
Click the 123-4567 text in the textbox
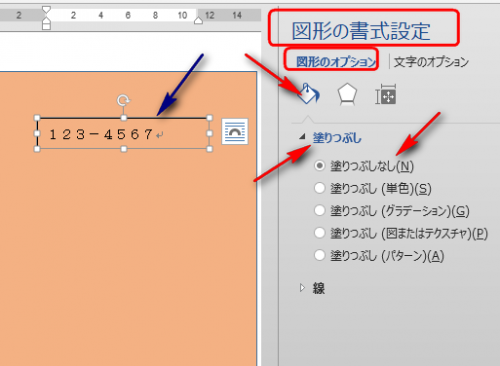point(101,134)
